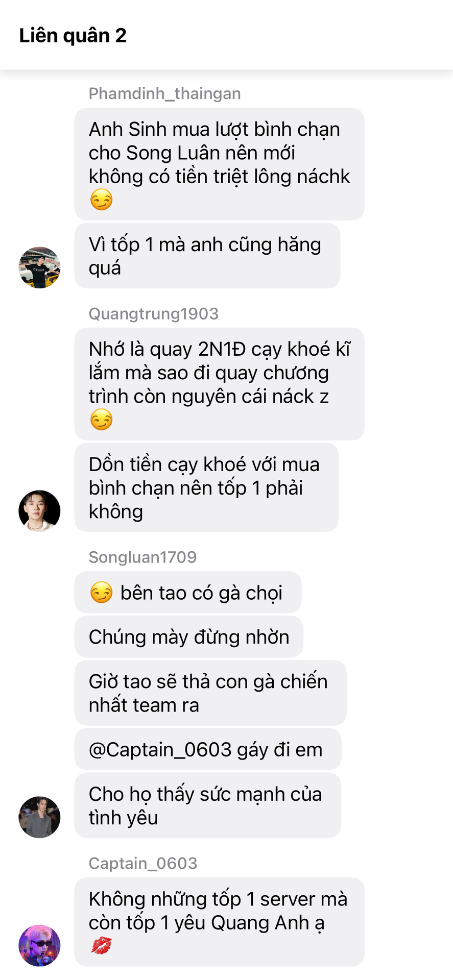Screen dimensions: 453x980
Task: Tap message 'Chúng mày đừng nhờn'
Action: (189, 636)
